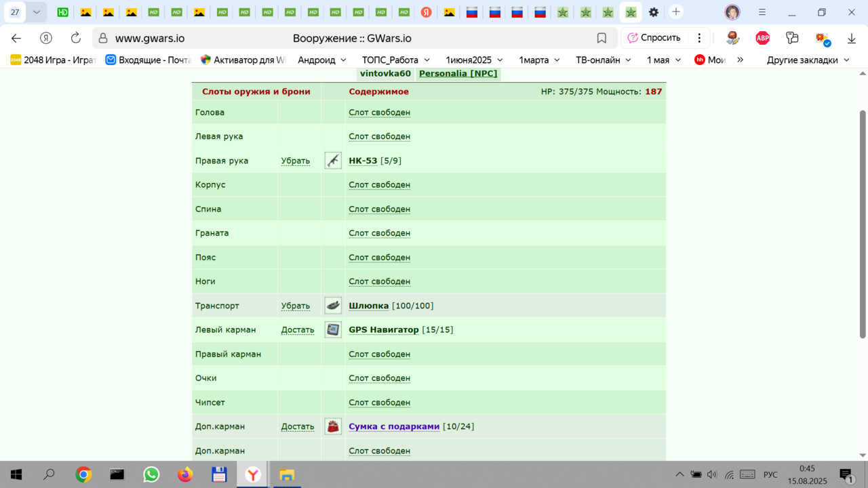Open Chrome from the taskbar

[83, 474]
